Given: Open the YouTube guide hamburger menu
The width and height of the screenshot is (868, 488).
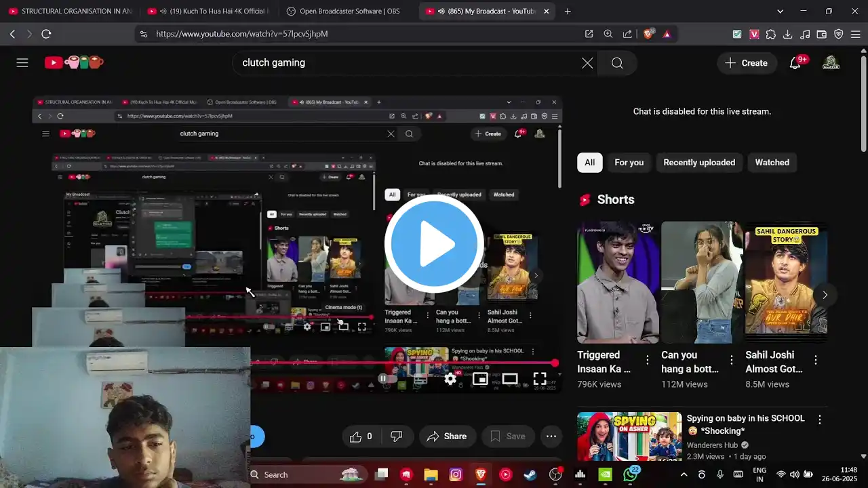Looking at the screenshot, I should point(22,63).
